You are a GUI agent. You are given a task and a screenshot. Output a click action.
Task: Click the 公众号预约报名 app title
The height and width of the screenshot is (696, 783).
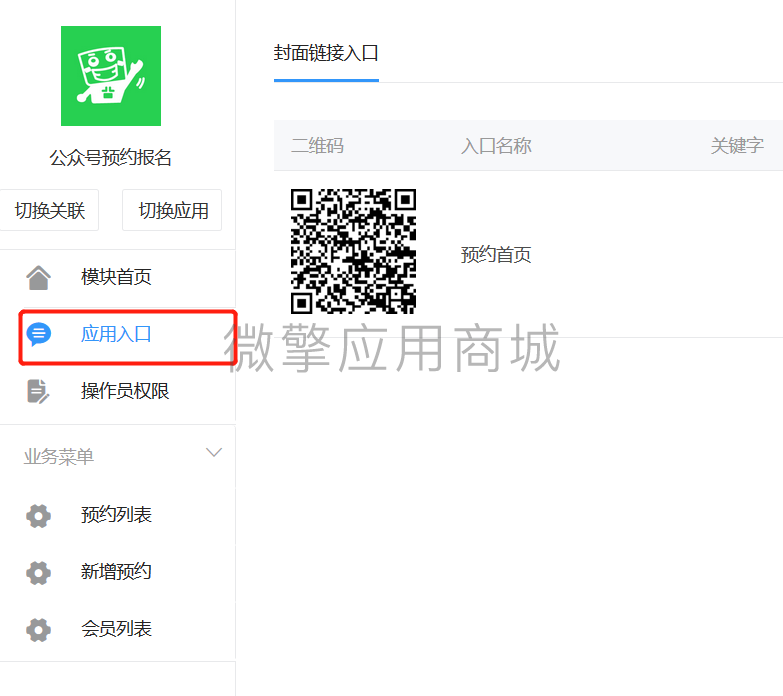pos(110,158)
